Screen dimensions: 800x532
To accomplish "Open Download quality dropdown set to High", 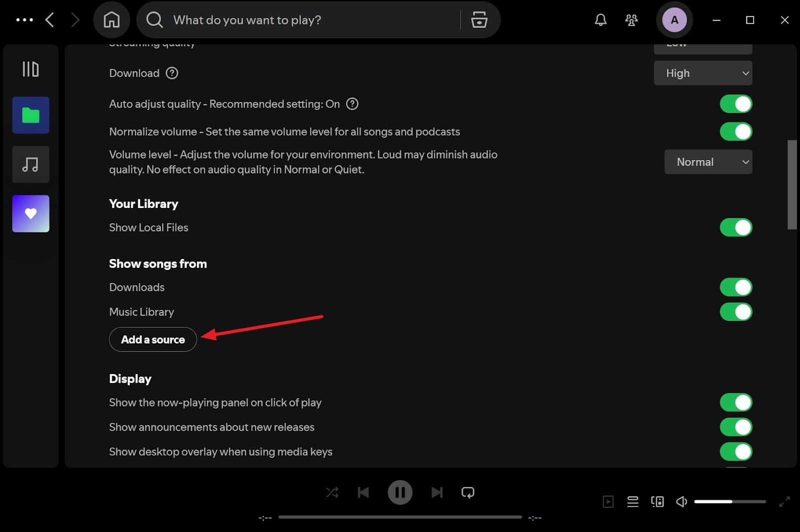I will click(x=703, y=73).
